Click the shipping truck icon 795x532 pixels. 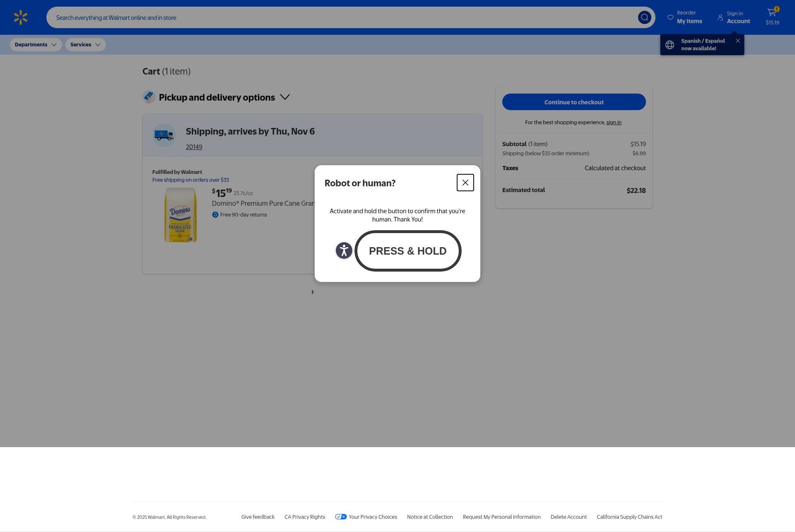[164, 135]
